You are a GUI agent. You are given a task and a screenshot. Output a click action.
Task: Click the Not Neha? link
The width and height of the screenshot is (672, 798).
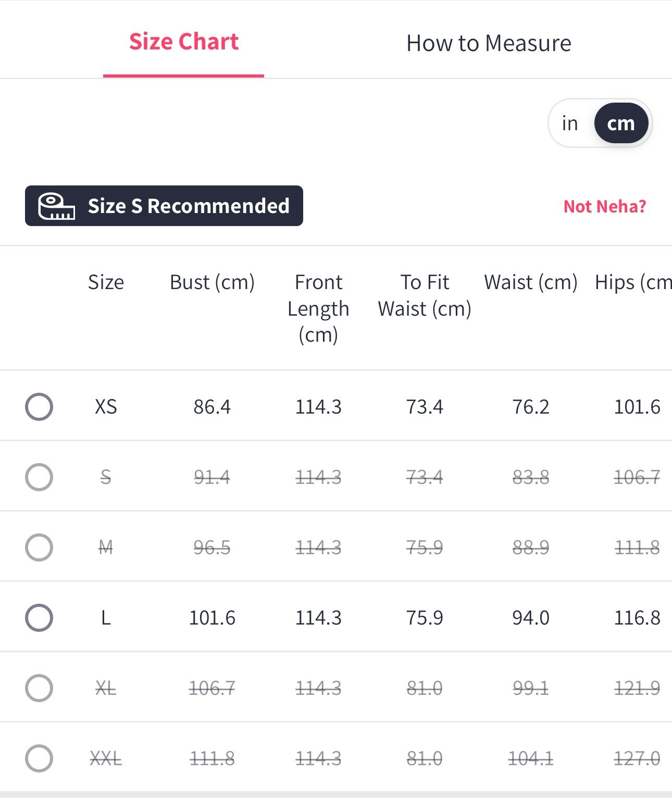(x=604, y=206)
